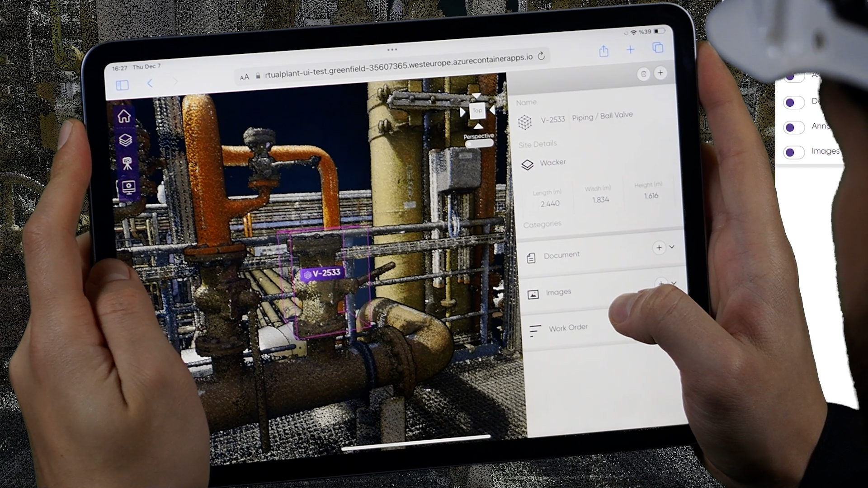Image resolution: width=868 pixels, height=488 pixels.
Task: Click the layers icon beside Wacker
Action: [x=527, y=165]
